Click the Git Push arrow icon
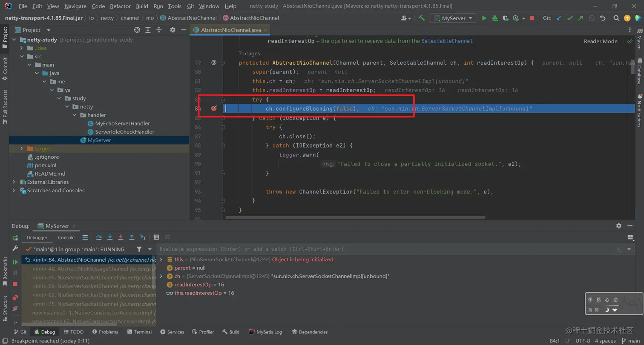The image size is (644, 345). coord(581,18)
